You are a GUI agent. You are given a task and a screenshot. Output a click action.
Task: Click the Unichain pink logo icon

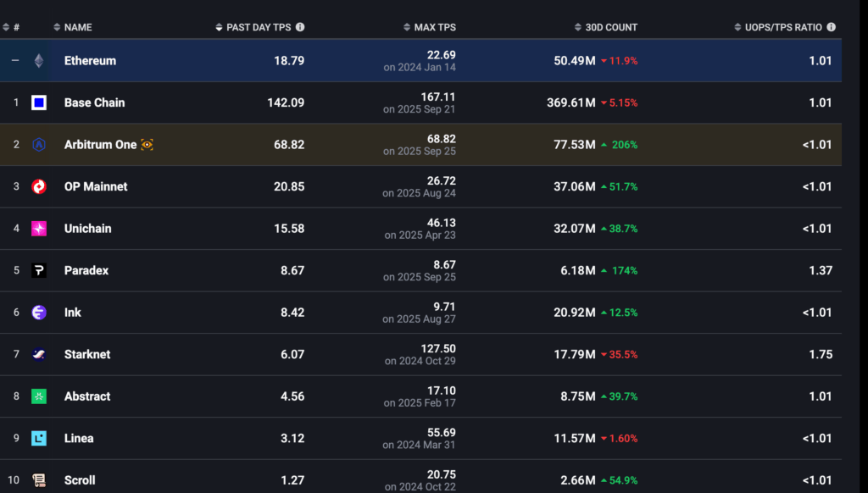[x=41, y=228]
